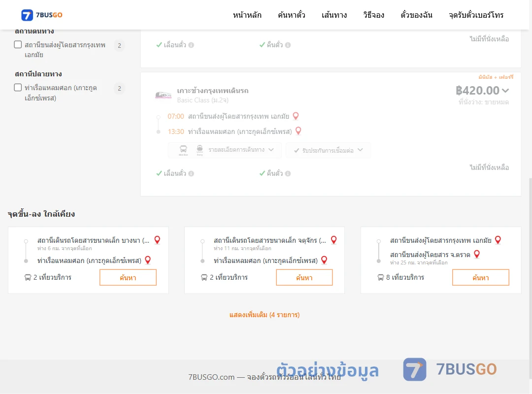Expand รับประกันการเชื่อมต่อ dropdown

(x=328, y=150)
